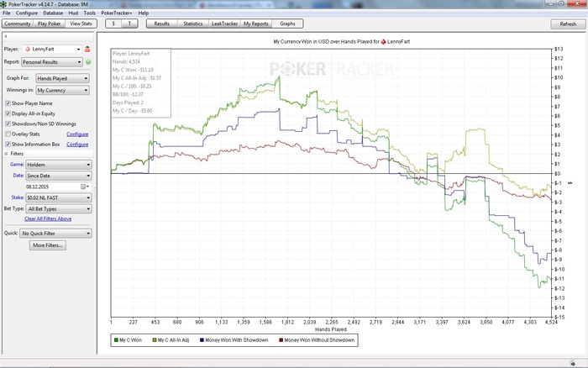Screen dimensions: 588x368
Task: Open the Date filter dropdown
Action: (59, 176)
